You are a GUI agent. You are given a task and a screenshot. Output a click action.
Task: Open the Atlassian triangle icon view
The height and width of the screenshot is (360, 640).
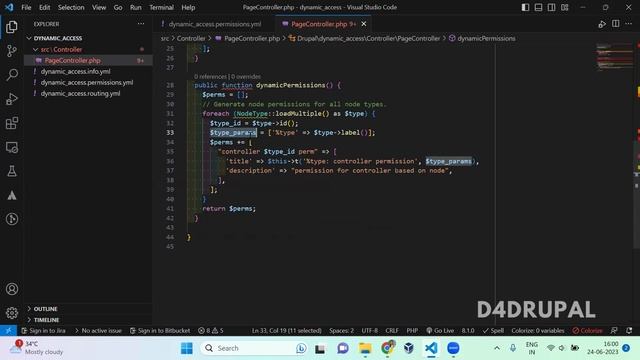[x=12, y=195]
